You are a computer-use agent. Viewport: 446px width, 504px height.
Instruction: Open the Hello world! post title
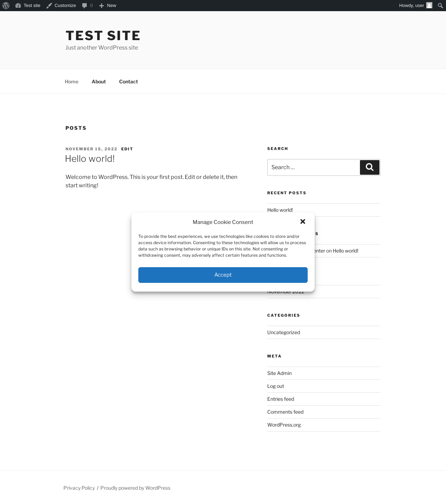click(x=90, y=159)
